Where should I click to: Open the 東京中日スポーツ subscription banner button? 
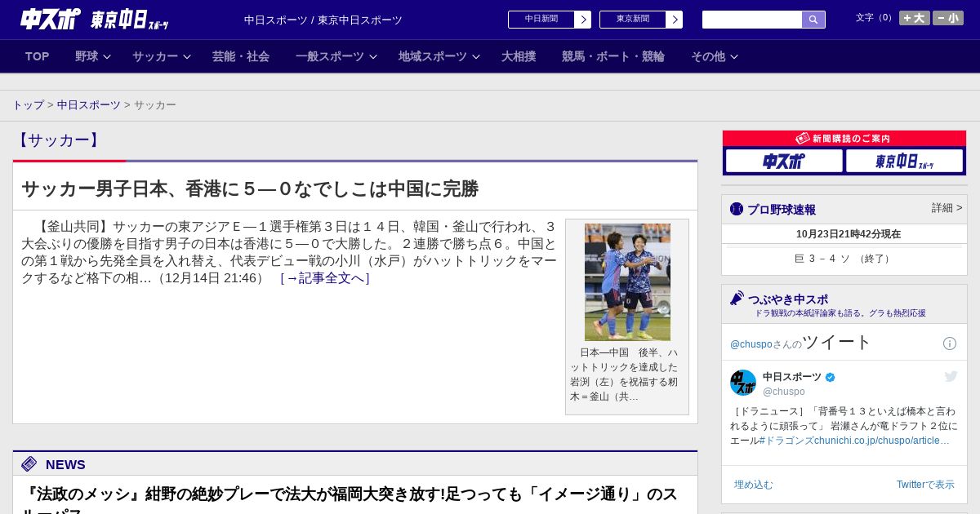click(904, 161)
